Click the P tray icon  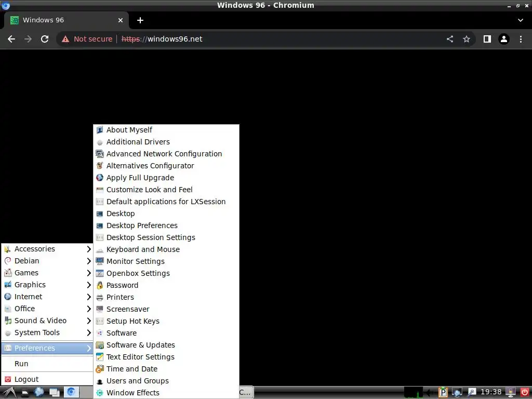coord(443,393)
